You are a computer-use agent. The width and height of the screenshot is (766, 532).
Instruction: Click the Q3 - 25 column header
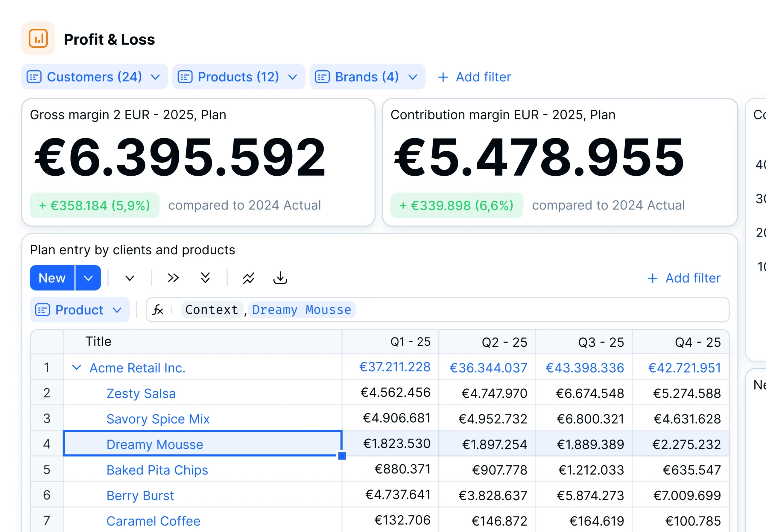coord(584,342)
